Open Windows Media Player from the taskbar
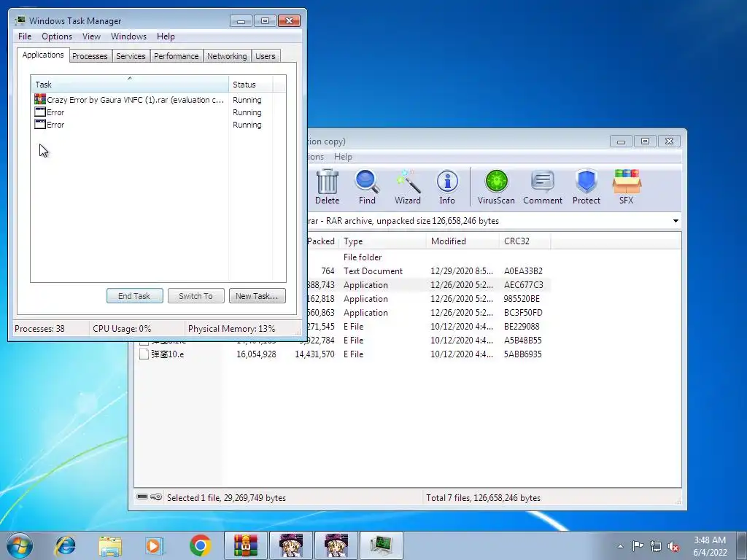This screenshot has width=747, height=560. (155, 545)
